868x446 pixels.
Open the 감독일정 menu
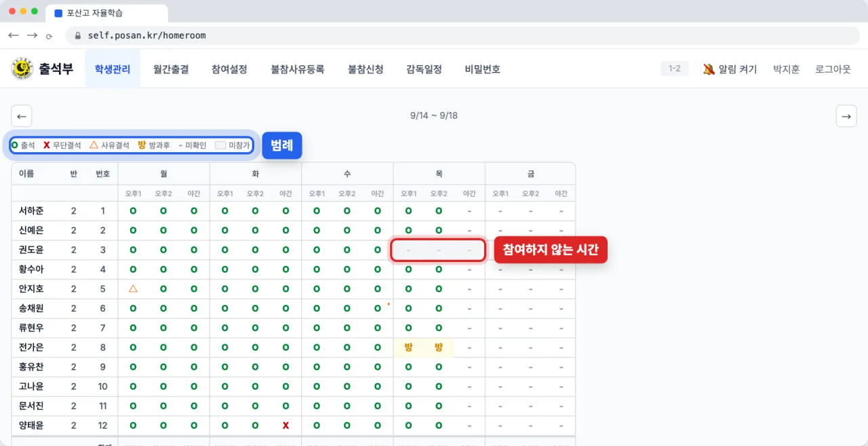pyautogui.click(x=424, y=69)
